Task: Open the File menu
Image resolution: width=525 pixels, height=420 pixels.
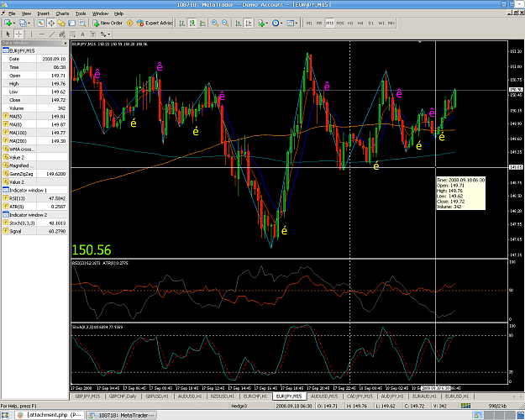Action: click(x=12, y=13)
